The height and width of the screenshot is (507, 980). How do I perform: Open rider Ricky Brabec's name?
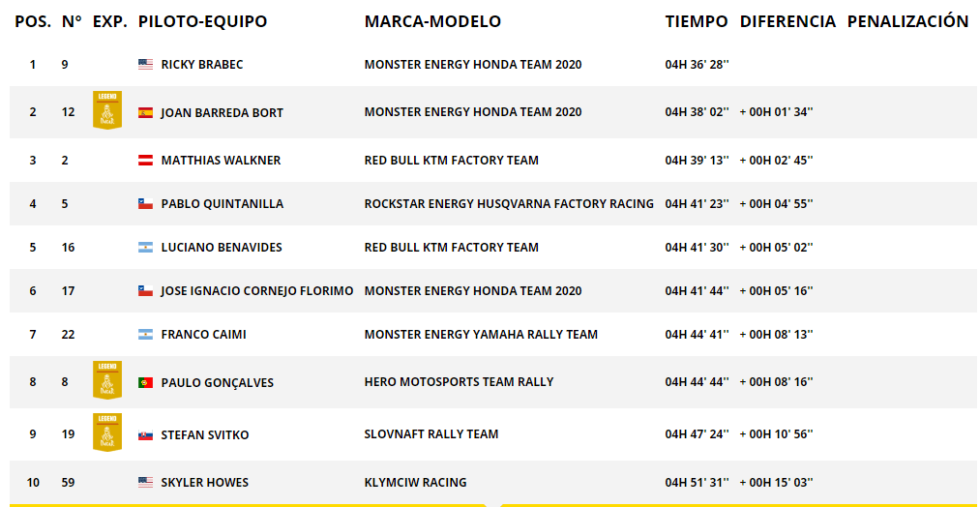coord(202,64)
